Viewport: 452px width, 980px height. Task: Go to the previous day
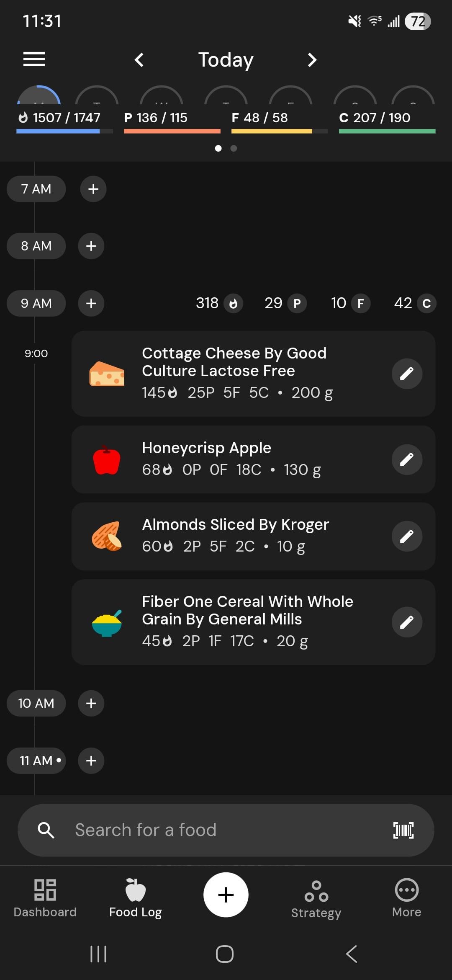pyautogui.click(x=139, y=60)
